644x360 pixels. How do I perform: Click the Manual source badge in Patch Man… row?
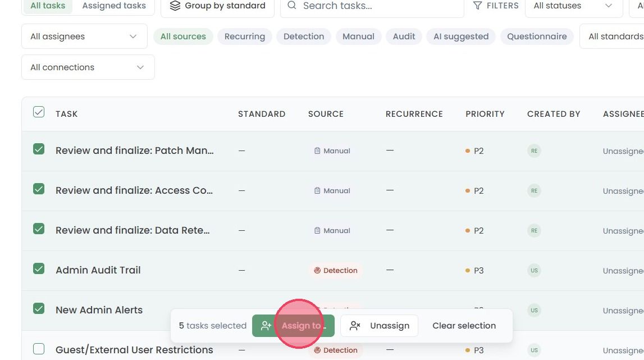click(x=332, y=151)
